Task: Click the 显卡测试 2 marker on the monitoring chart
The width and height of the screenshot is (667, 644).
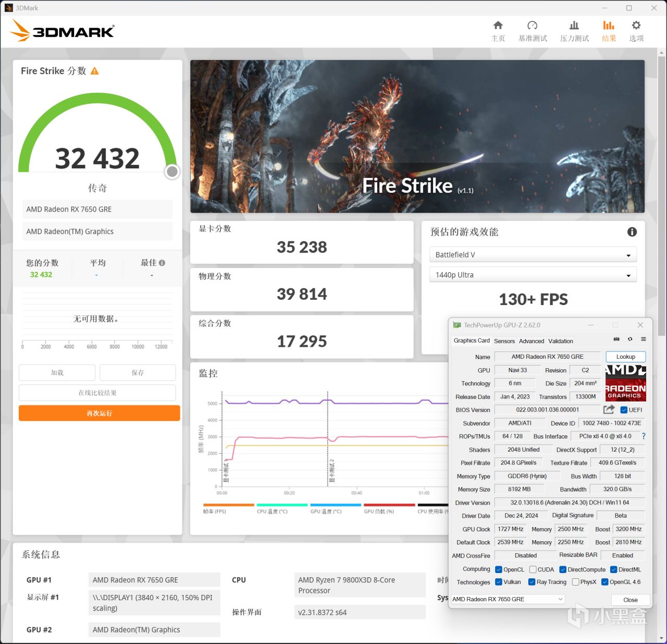Action: pyautogui.click(x=331, y=470)
